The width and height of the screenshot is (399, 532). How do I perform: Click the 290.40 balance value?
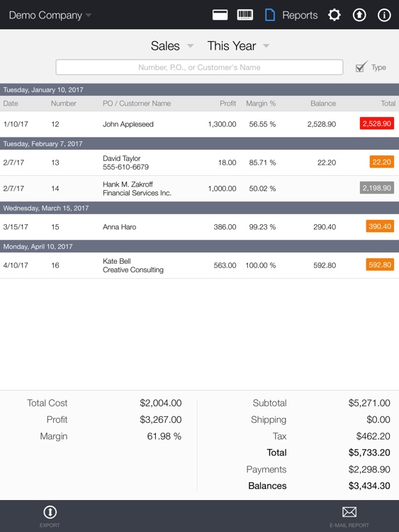(x=325, y=227)
